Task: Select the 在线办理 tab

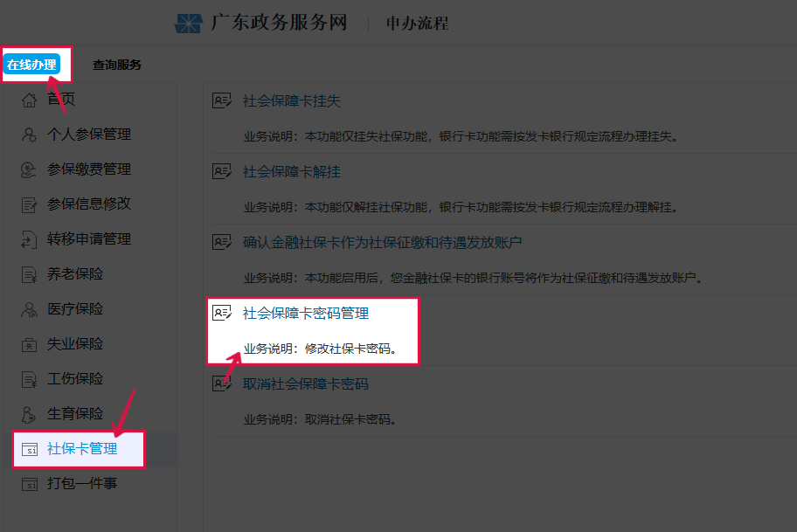Action: (x=31, y=65)
